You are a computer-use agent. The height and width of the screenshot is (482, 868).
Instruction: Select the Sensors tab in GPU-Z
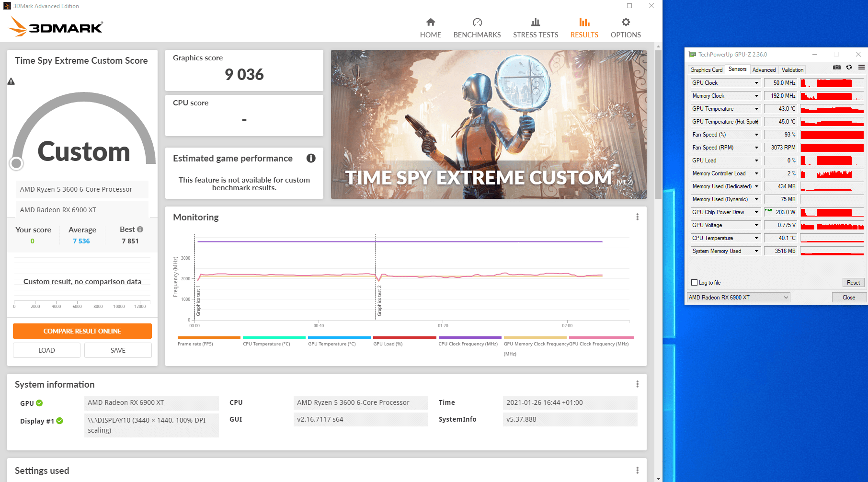coord(737,69)
